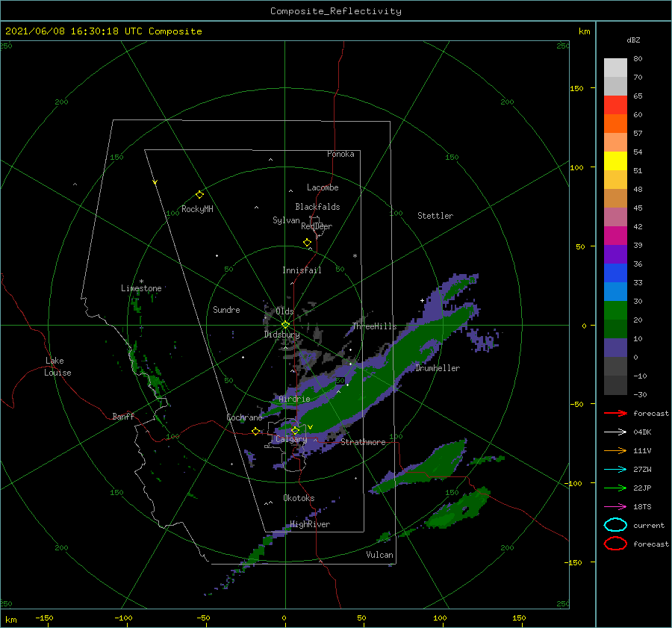This screenshot has height=628, width=672.
Task: Click the asterisk marker above Limestone
Action: (141, 282)
